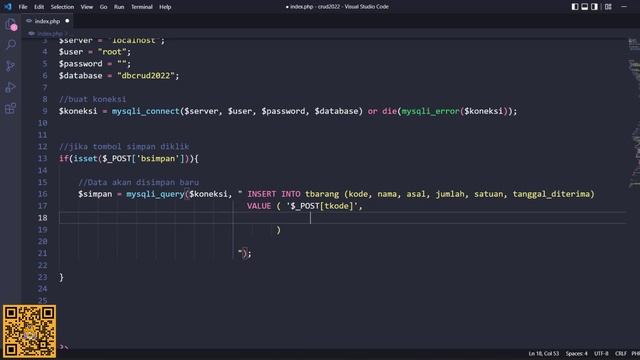Open the Extensions view
The image size is (640, 360).
coord(11,108)
